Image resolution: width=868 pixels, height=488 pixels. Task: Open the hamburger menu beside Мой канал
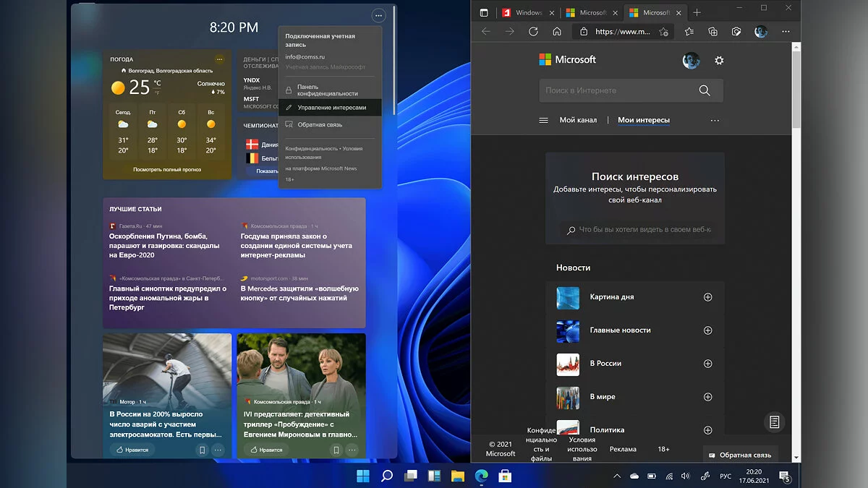[x=544, y=120]
